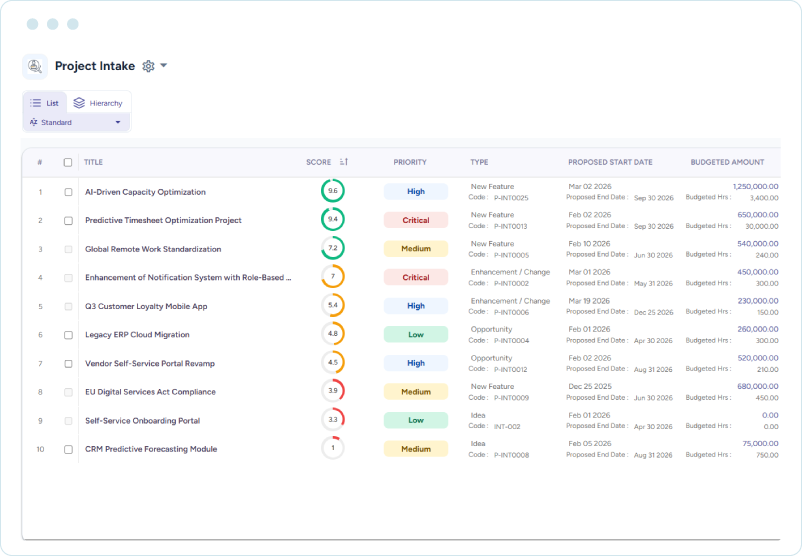The image size is (802, 556).
Task: Check the Predictive Timesheet Optimization Project checkbox
Action: click(68, 220)
